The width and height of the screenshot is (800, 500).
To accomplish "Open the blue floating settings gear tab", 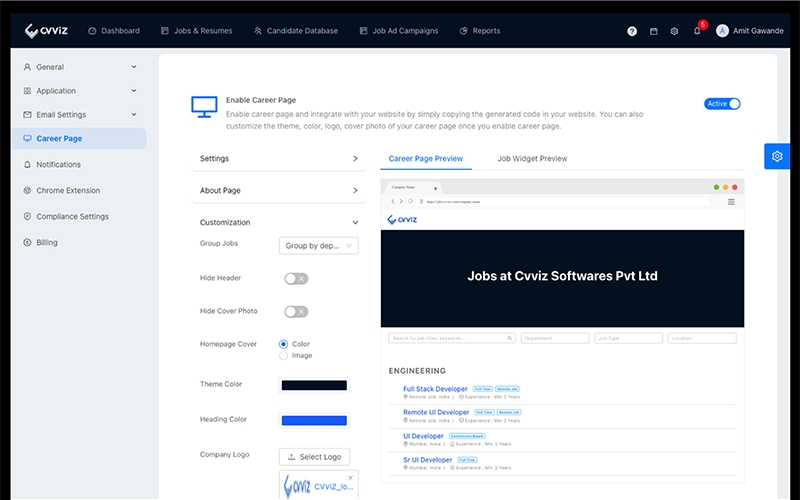I will [x=777, y=156].
